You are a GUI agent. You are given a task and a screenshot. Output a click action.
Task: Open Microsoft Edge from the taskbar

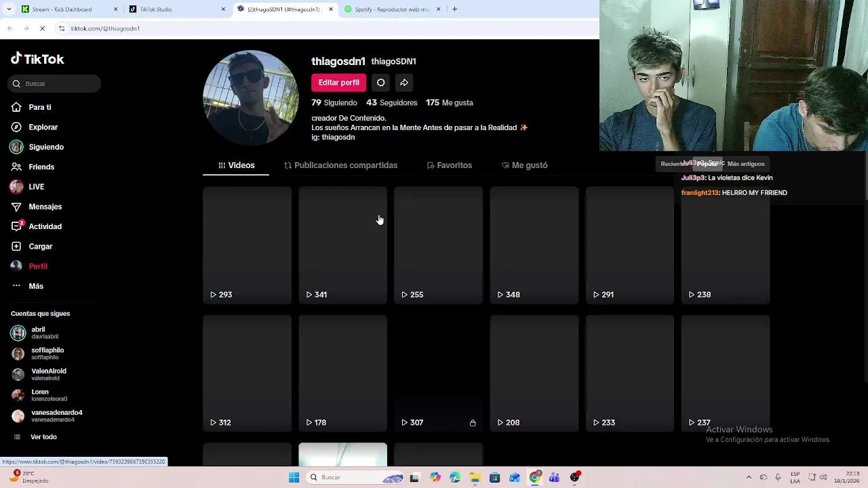click(455, 478)
